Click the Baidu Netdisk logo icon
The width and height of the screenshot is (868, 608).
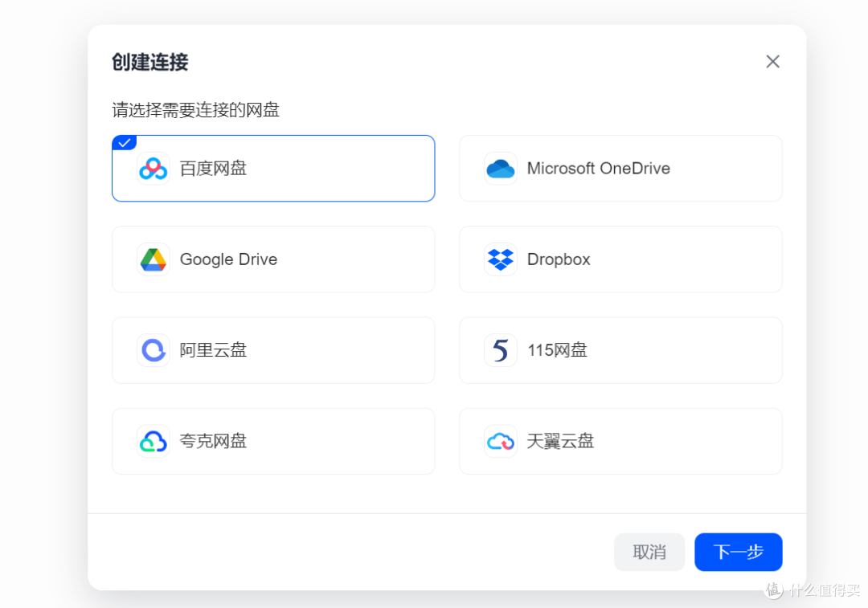[x=154, y=168]
